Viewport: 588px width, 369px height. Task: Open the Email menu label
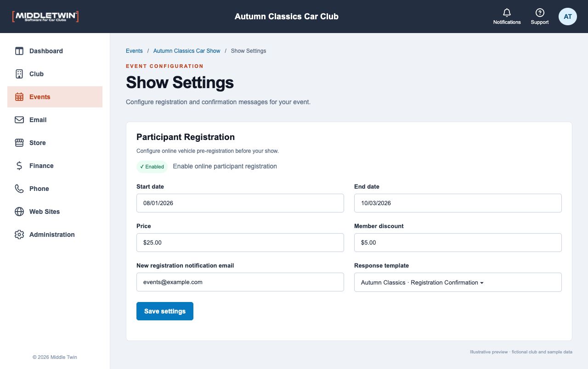[38, 120]
